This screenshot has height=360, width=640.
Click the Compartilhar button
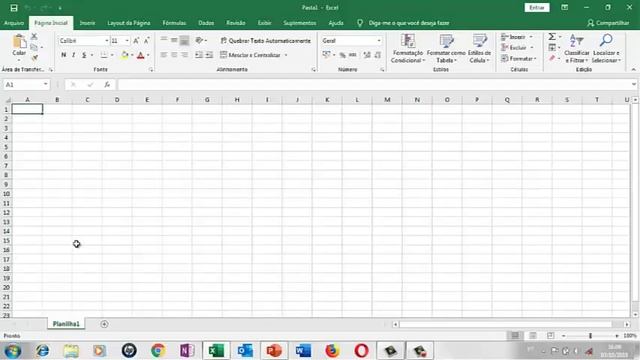coord(608,23)
